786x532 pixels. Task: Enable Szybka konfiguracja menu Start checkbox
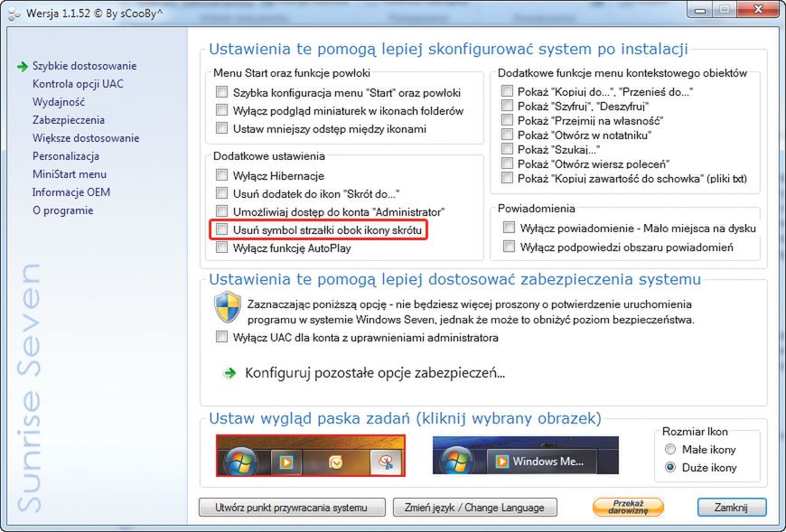(x=221, y=92)
